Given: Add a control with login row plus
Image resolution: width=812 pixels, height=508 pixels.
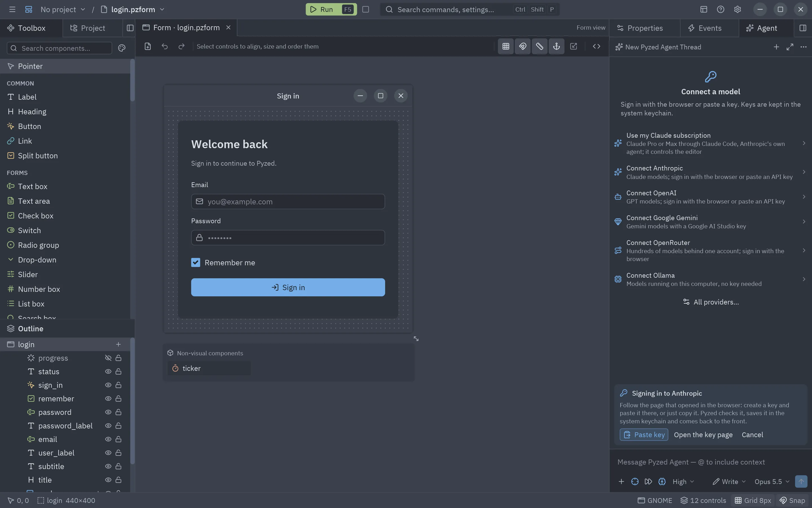Looking at the screenshot, I should [118, 344].
